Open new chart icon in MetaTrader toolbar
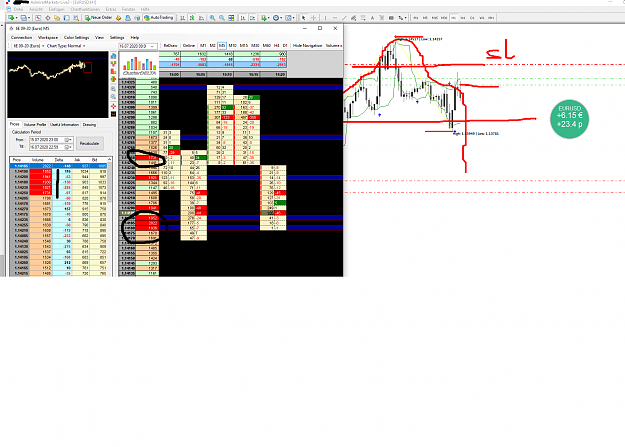The width and height of the screenshot is (625, 447). tap(12, 18)
